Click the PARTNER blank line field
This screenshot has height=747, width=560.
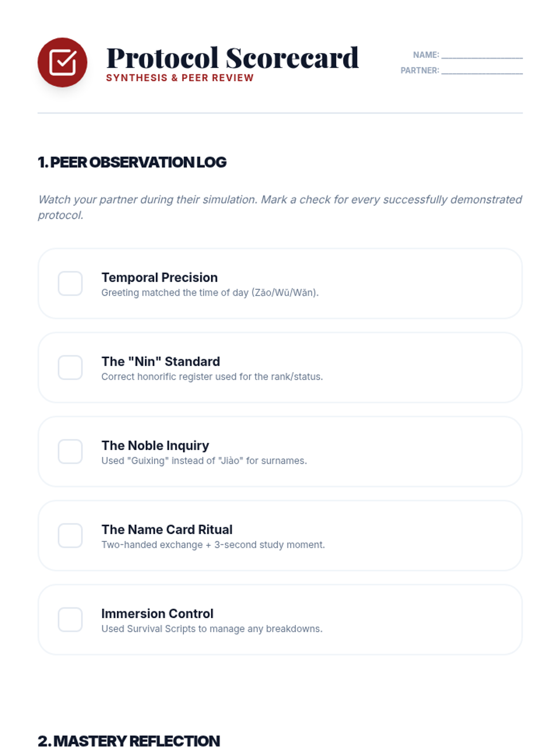pyautogui.click(x=482, y=70)
